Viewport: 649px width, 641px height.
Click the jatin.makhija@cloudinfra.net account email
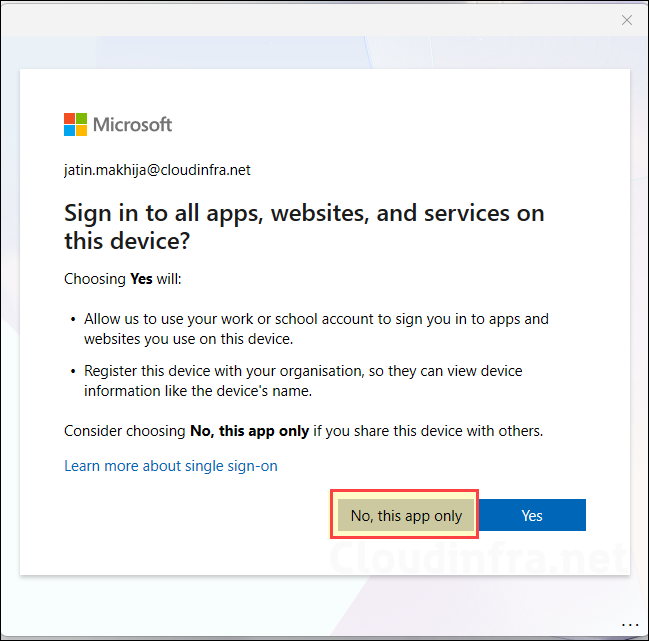pyautogui.click(x=157, y=170)
